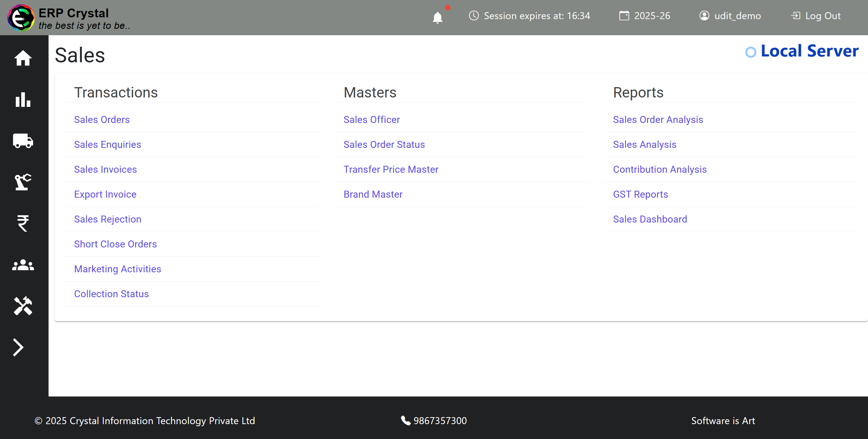Open the notification bell icon
The height and width of the screenshot is (439, 868).
[x=437, y=17]
